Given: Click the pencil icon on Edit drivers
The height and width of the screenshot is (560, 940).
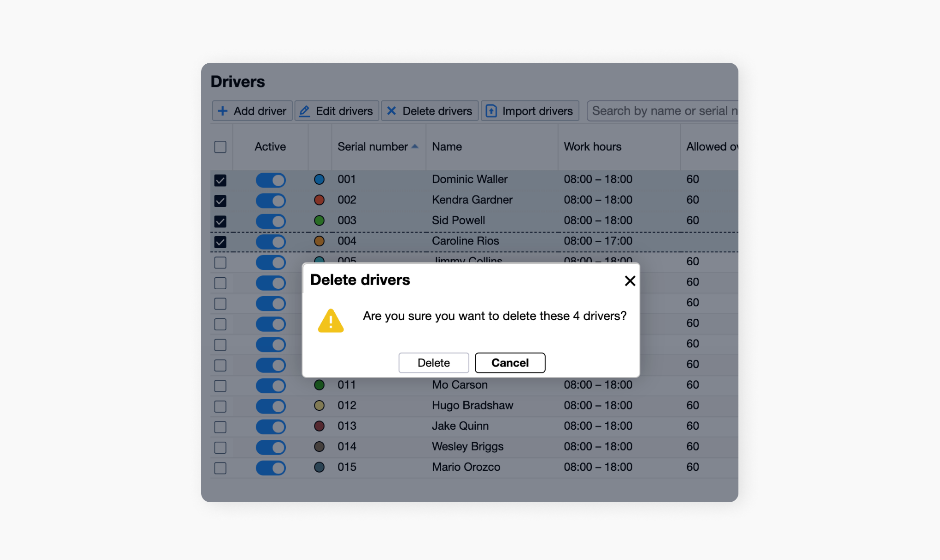Looking at the screenshot, I should pos(304,111).
